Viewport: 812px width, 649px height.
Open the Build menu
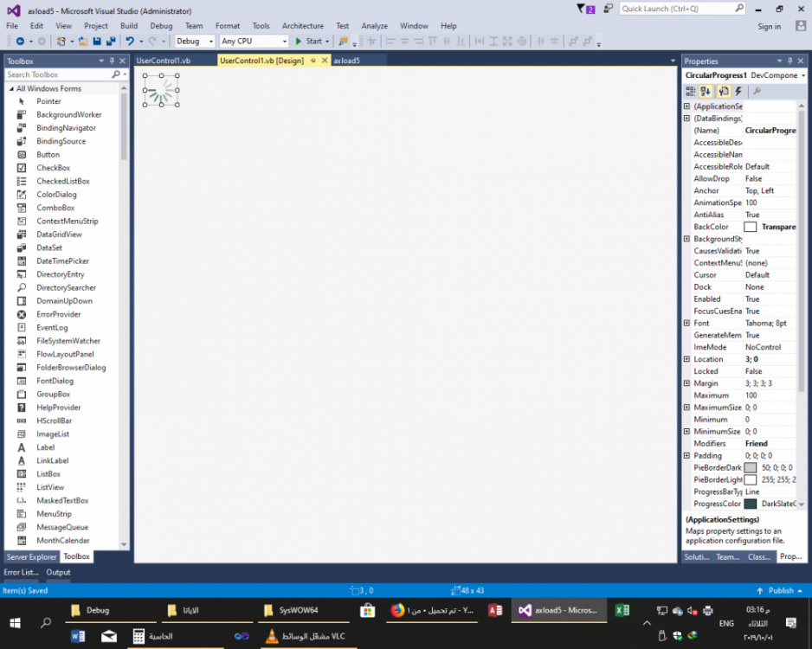click(129, 26)
